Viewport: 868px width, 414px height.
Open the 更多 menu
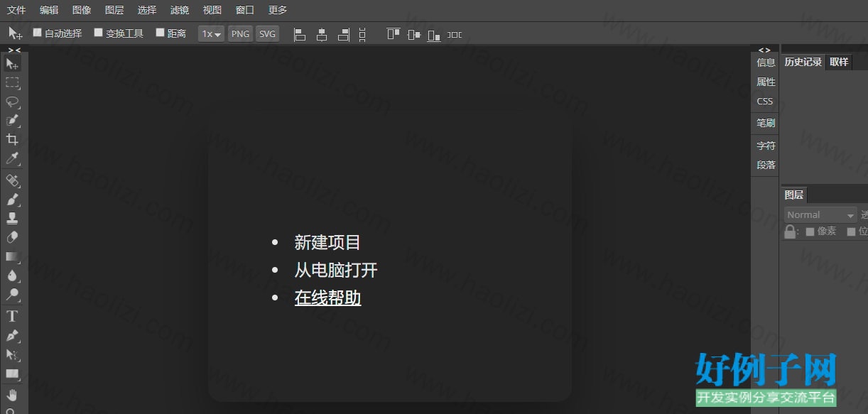[x=278, y=10]
